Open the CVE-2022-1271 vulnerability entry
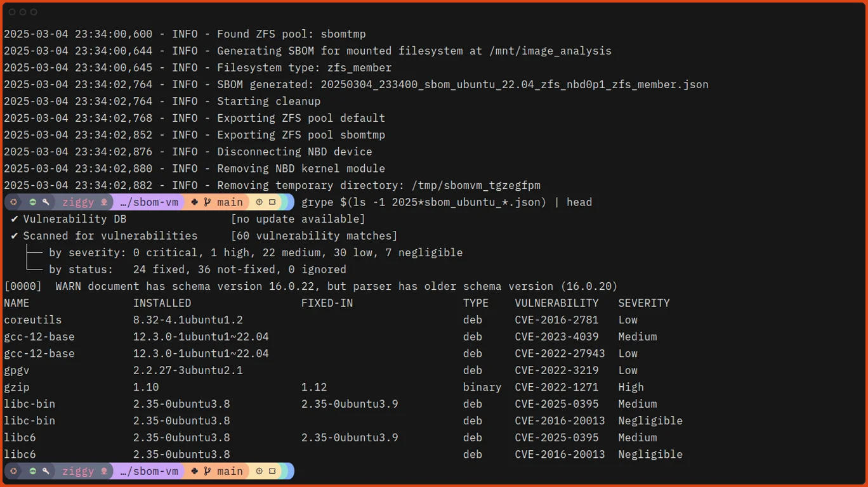 (x=556, y=387)
